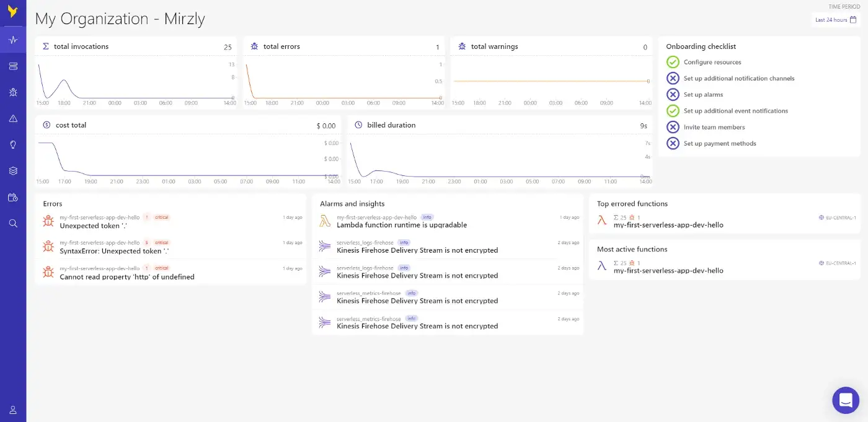Screen dimensions: 868x422
Task: Select the Set up alarms checklist item
Action: pos(703,95)
